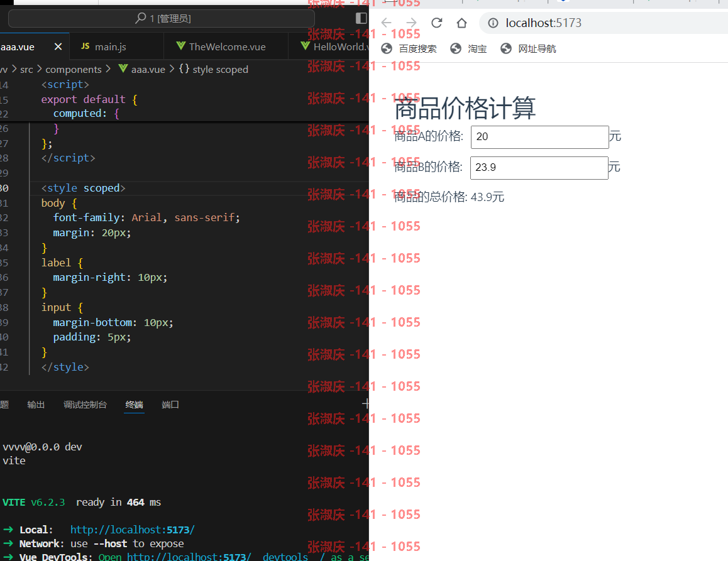The width and height of the screenshot is (728, 561).
Task: Click the browser forward arrow
Action: [x=411, y=23]
